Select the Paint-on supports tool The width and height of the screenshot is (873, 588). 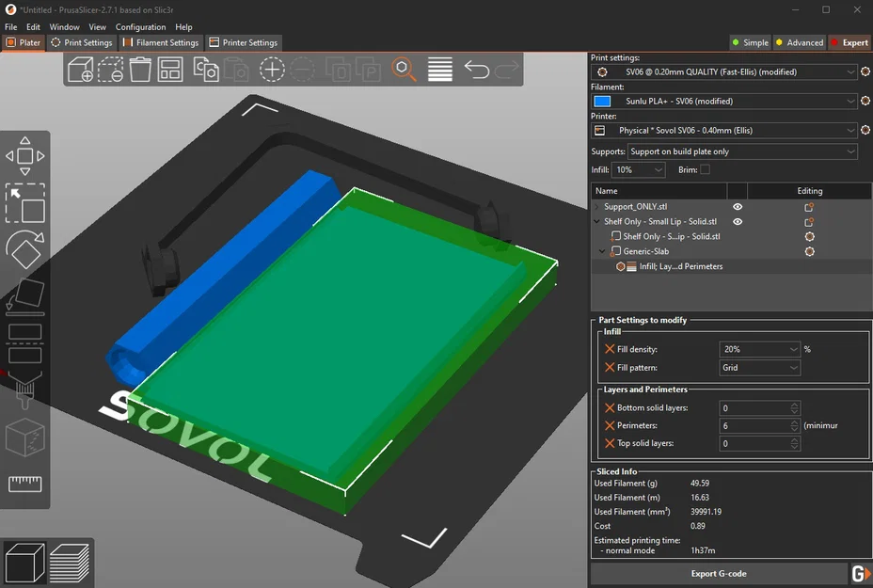coord(25,389)
